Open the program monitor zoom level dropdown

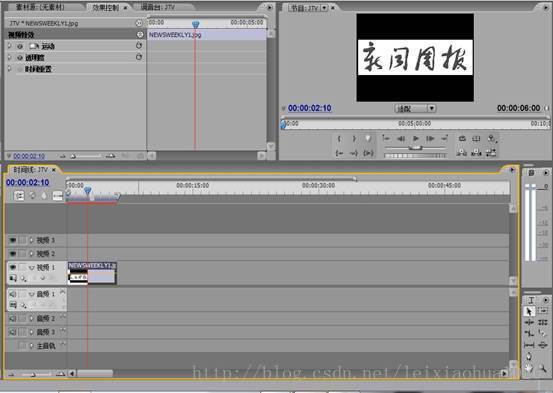(415, 109)
